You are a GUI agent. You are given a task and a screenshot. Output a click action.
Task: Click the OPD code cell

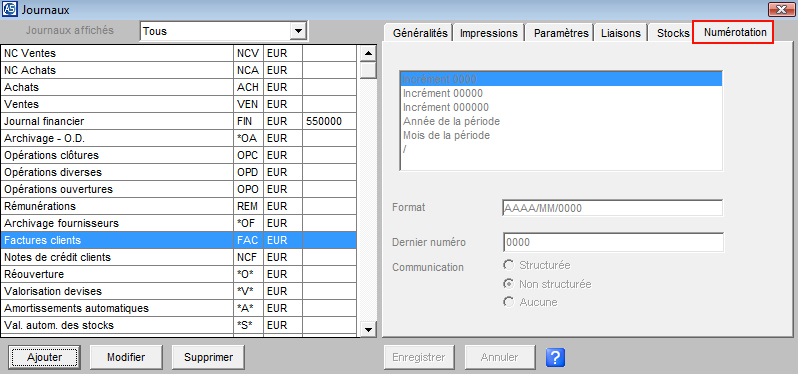[x=248, y=172]
